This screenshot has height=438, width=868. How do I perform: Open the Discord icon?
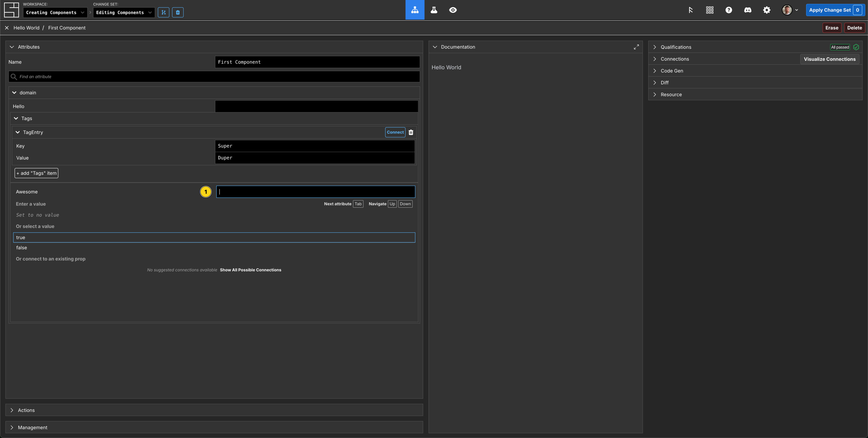coord(748,10)
